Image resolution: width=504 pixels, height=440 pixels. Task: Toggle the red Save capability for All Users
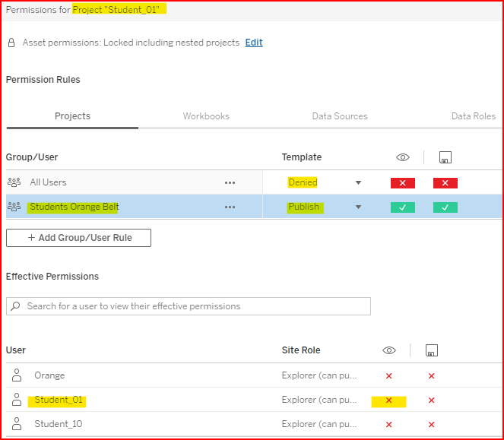pos(445,182)
